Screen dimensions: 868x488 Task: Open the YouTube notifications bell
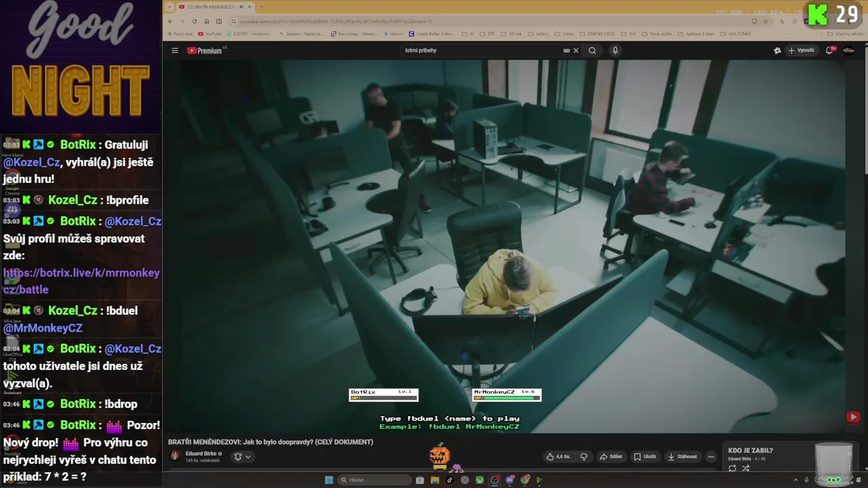pos(829,50)
